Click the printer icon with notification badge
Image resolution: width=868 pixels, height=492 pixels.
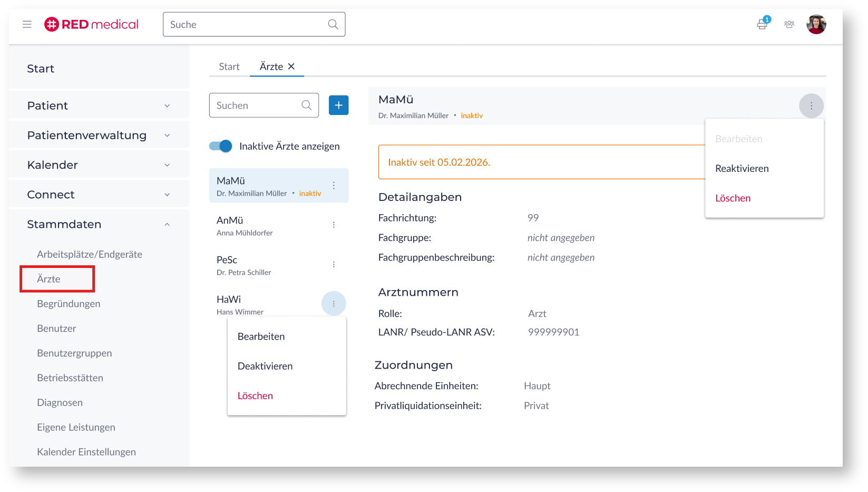point(762,24)
